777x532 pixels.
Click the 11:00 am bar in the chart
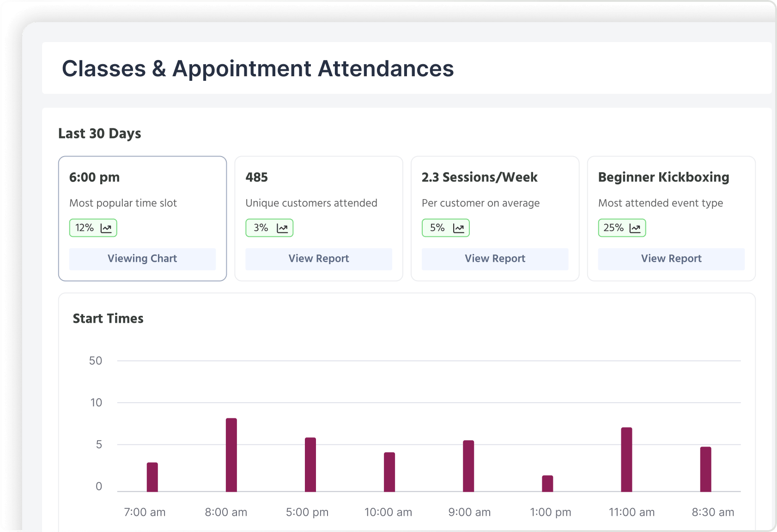click(626, 459)
